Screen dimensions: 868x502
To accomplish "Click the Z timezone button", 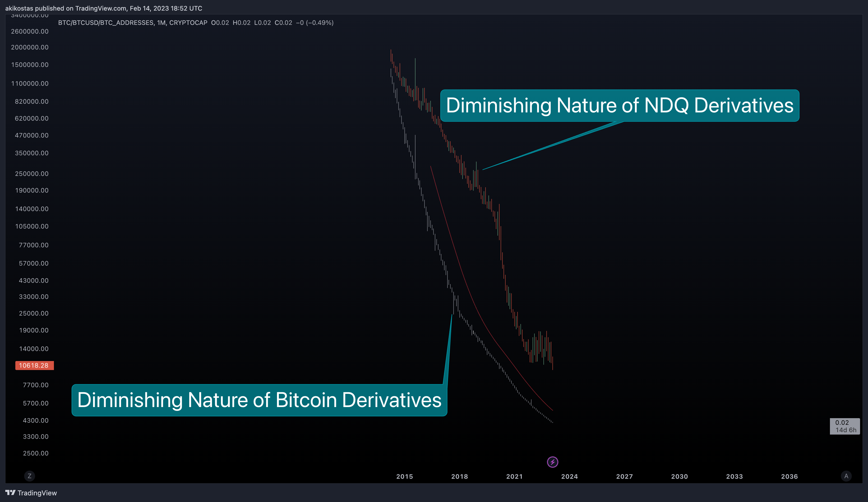I will click(x=30, y=476).
